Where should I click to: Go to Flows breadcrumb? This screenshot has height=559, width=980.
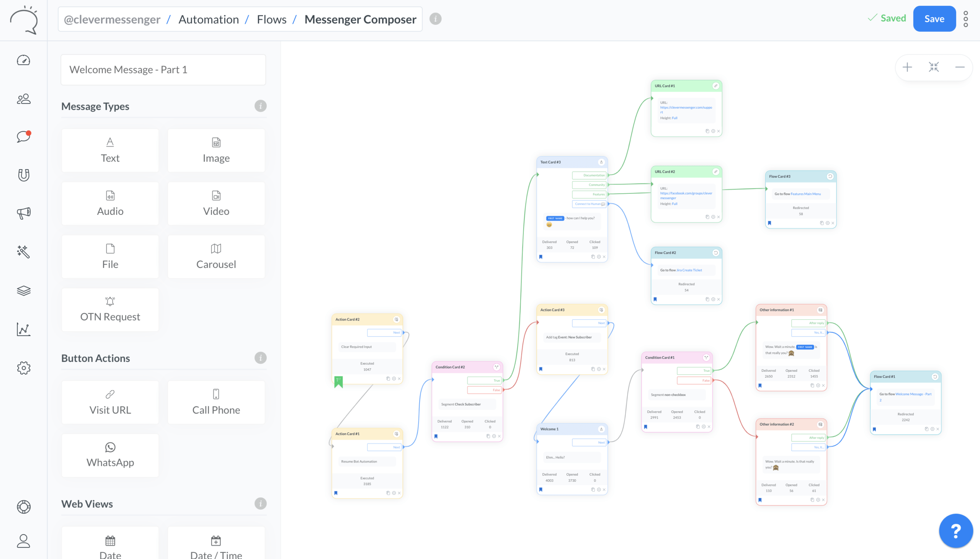271,19
